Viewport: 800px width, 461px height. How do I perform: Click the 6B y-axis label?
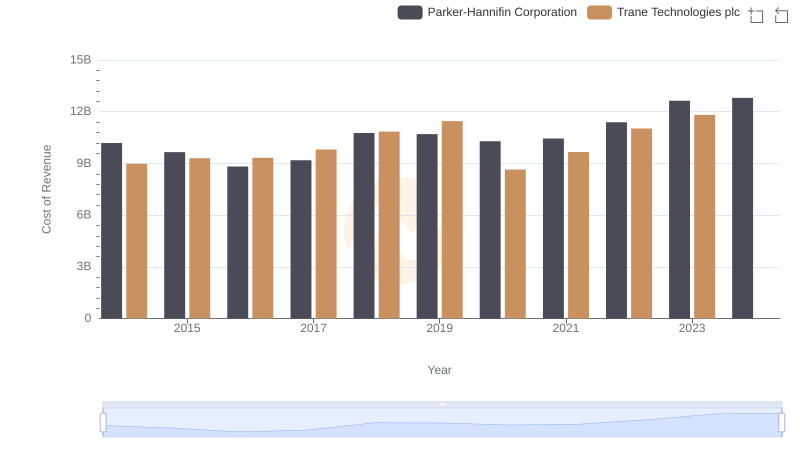84,215
